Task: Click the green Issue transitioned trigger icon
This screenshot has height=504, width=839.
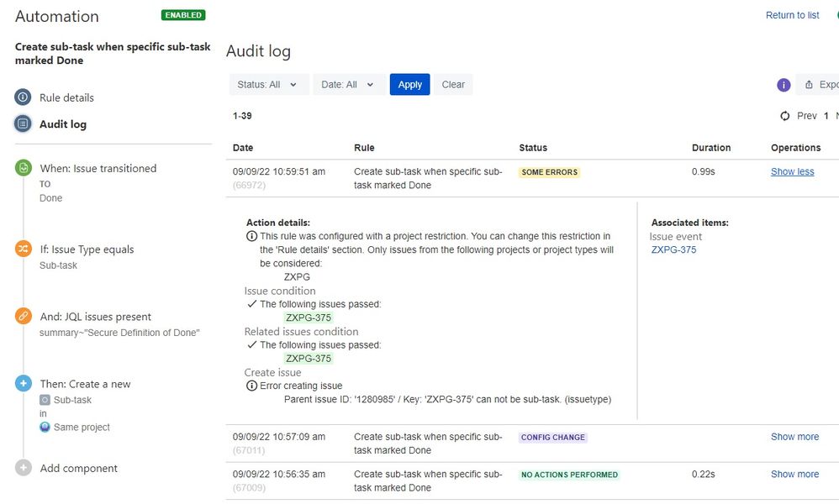Action: [23, 168]
